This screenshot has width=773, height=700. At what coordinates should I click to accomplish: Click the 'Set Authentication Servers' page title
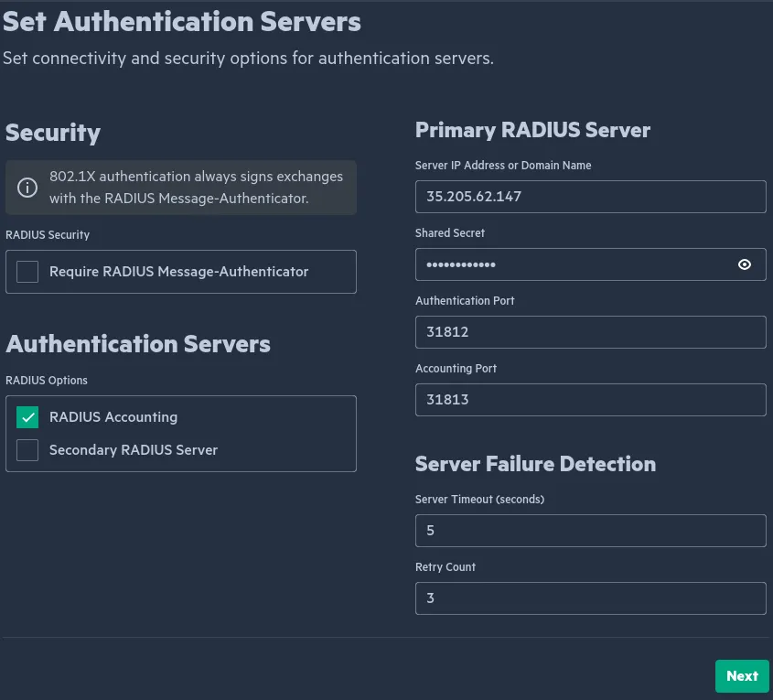coord(182,21)
